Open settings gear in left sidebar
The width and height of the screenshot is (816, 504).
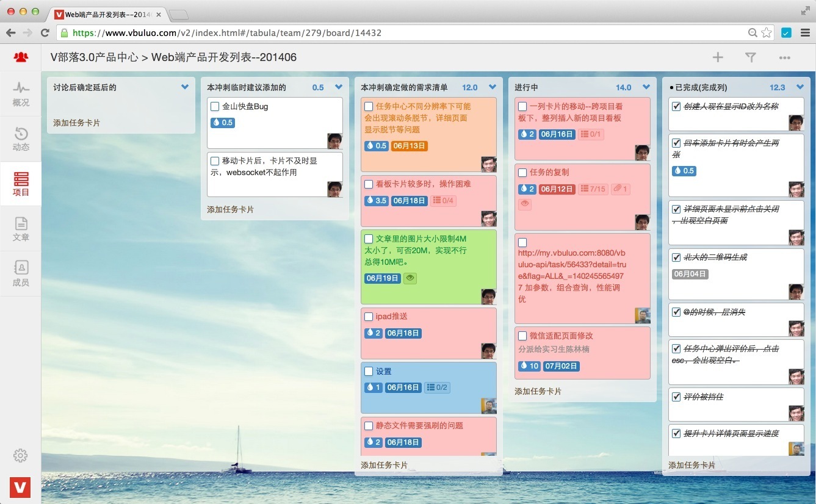[21, 455]
